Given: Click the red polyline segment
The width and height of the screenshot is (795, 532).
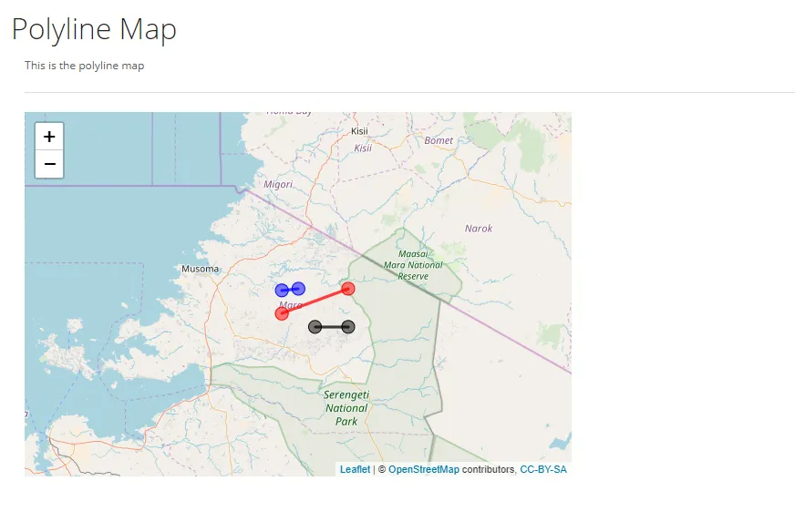Looking at the screenshot, I should (x=315, y=302).
